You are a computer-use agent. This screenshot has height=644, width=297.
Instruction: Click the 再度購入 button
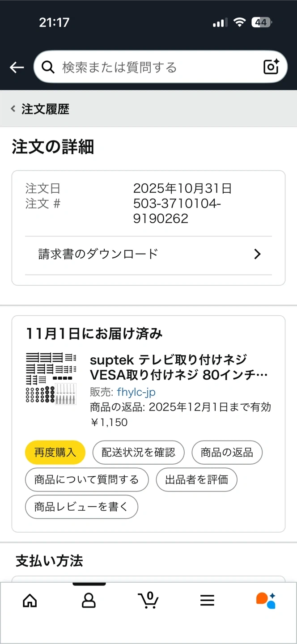click(x=55, y=453)
